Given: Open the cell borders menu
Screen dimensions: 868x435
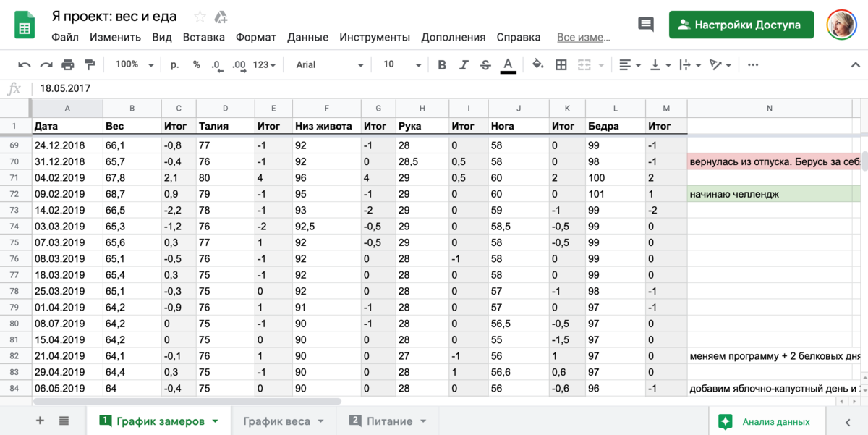Looking at the screenshot, I should [561, 64].
